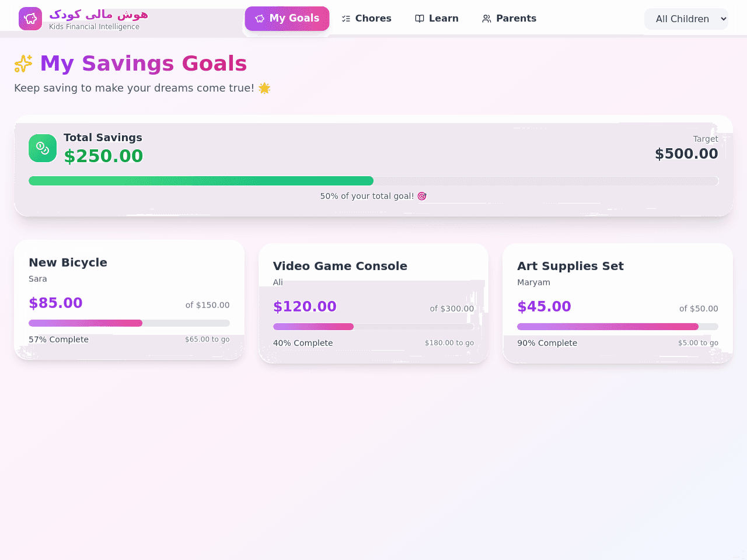Click the 40% Complete label

303,343
